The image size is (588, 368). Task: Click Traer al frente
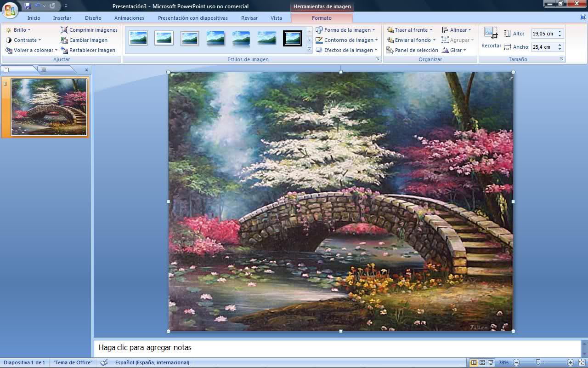point(410,30)
